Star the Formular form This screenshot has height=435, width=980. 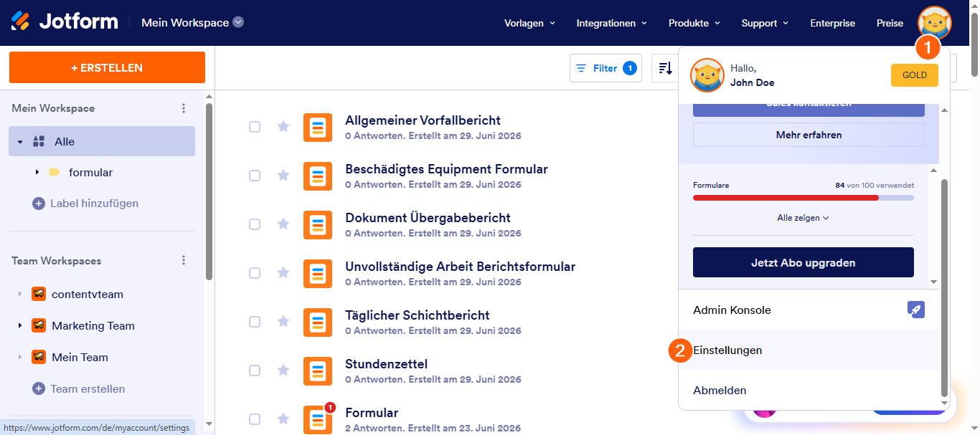(x=283, y=419)
